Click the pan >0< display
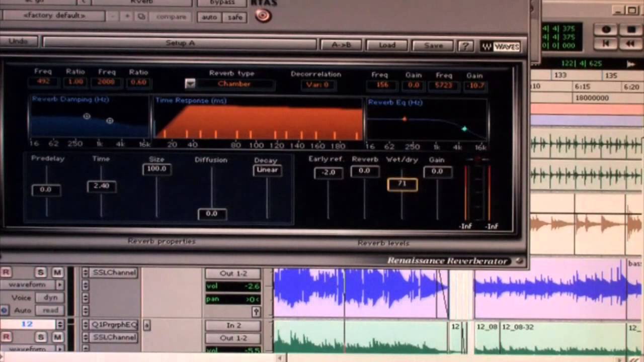 (233, 299)
